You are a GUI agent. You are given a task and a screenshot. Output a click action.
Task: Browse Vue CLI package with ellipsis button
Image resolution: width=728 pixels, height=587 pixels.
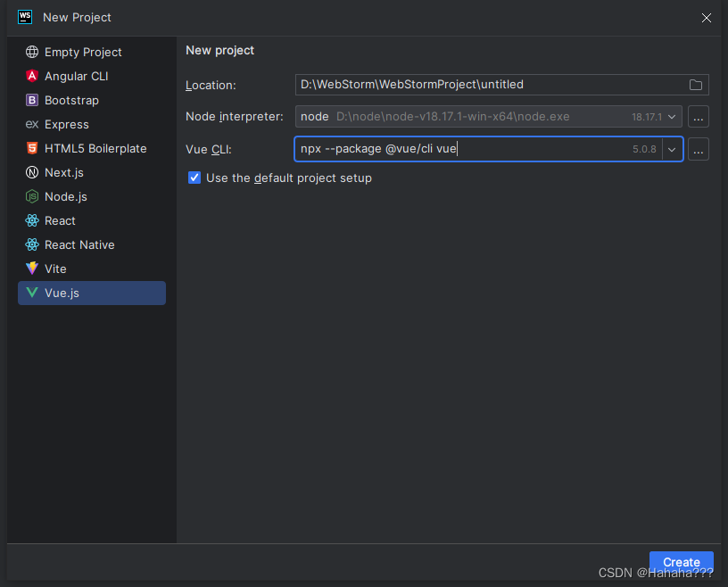699,150
